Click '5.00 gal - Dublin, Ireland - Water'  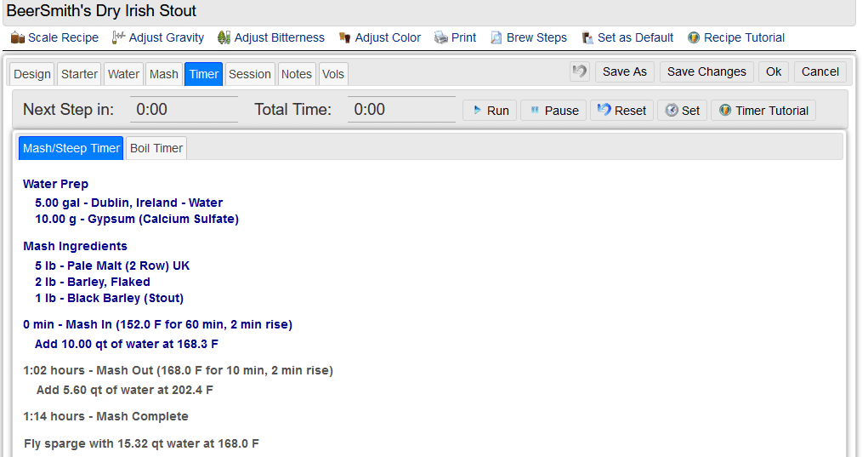click(128, 203)
